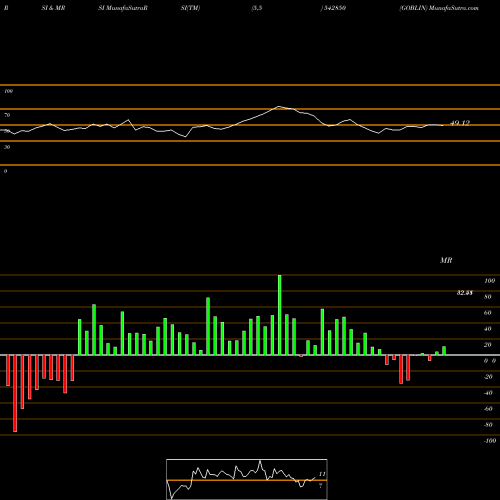Click the MR axis "-20" label
The image size is (500, 500).
pyautogui.click(x=488, y=377)
